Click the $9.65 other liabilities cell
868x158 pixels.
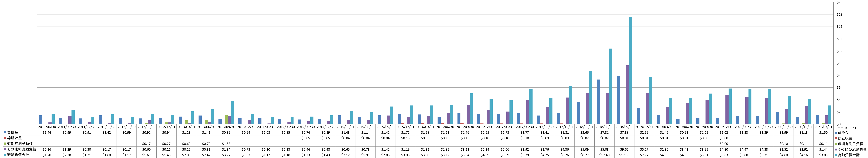624,149
